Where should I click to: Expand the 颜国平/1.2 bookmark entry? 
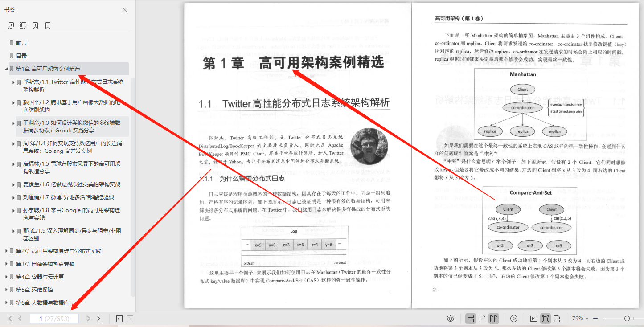coord(13,102)
